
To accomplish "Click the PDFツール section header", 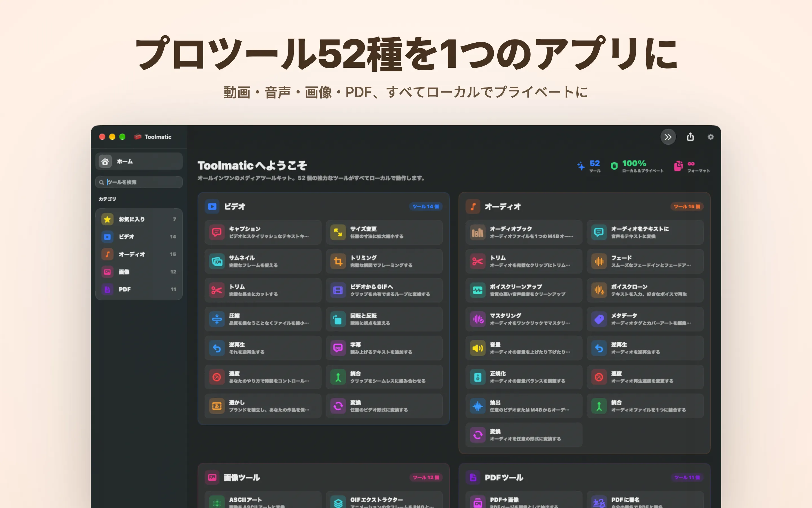I will pos(504,478).
